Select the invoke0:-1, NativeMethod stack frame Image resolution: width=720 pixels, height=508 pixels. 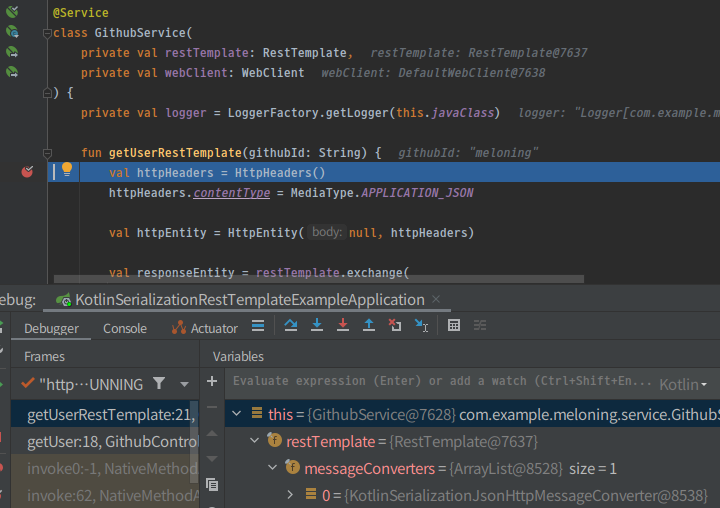105,468
